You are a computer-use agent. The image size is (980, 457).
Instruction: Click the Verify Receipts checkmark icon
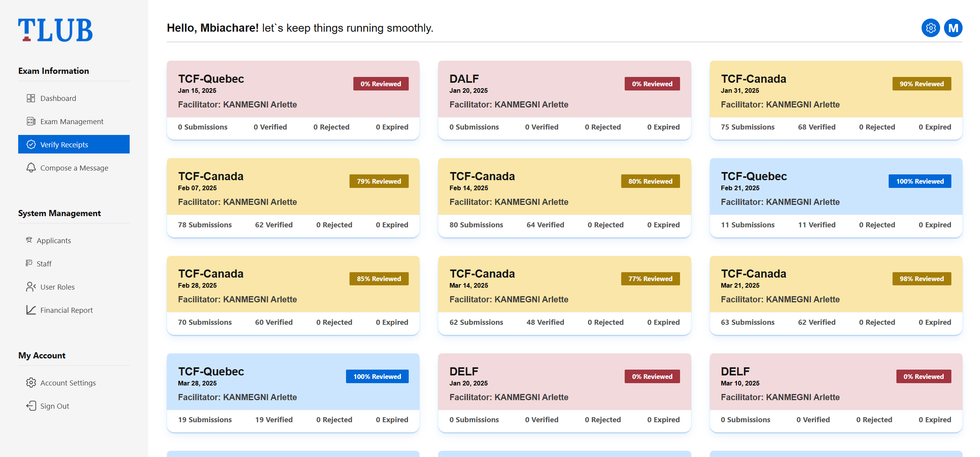pos(31,145)
